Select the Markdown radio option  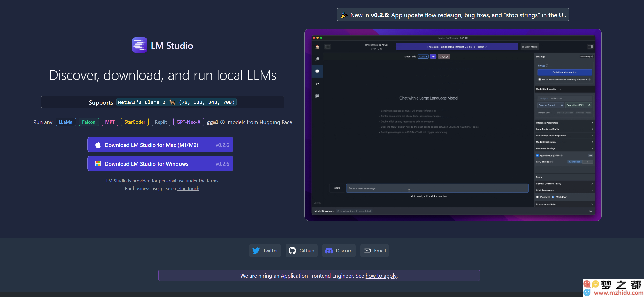click(x=553, y=197)
